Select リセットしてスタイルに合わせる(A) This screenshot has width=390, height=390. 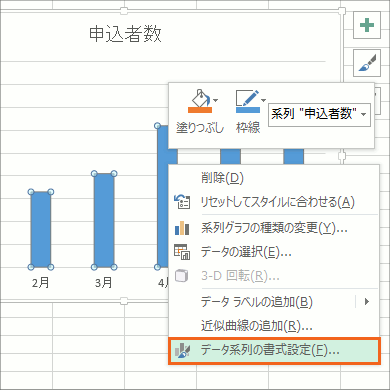[x=274, y=202]
